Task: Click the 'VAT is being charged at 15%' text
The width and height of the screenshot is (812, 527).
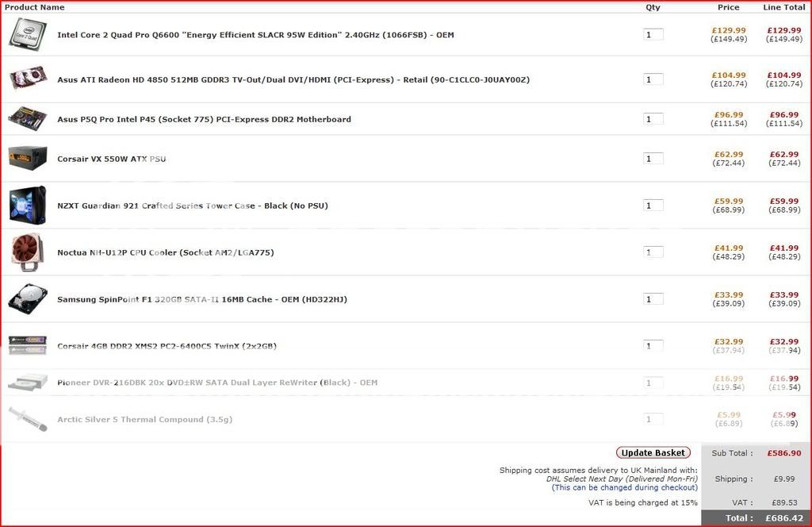Action: pyautogui.click(x=642, y=502)
